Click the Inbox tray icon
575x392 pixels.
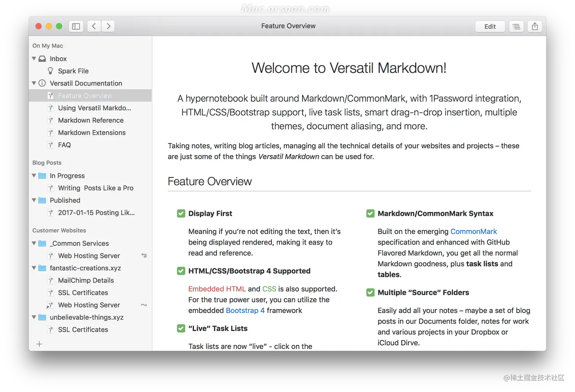42,58
